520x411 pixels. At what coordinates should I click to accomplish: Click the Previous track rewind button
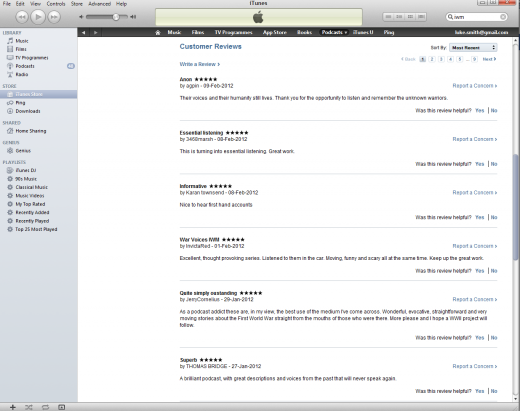click(22, 17)
